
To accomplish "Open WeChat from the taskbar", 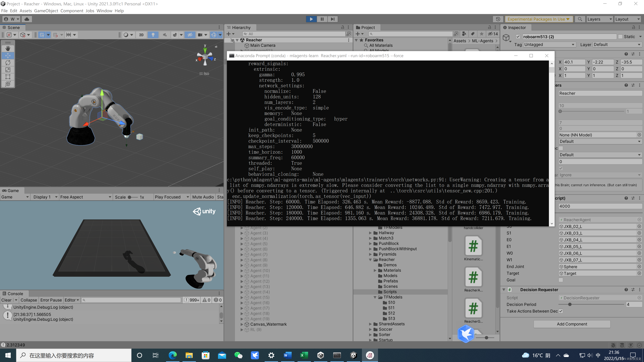I will tap(238, 355).
